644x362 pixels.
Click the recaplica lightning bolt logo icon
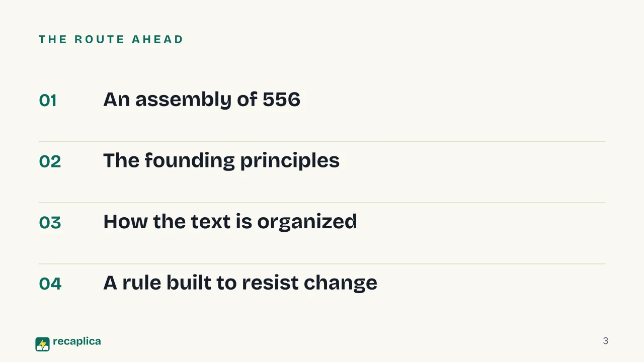point(43,344)
